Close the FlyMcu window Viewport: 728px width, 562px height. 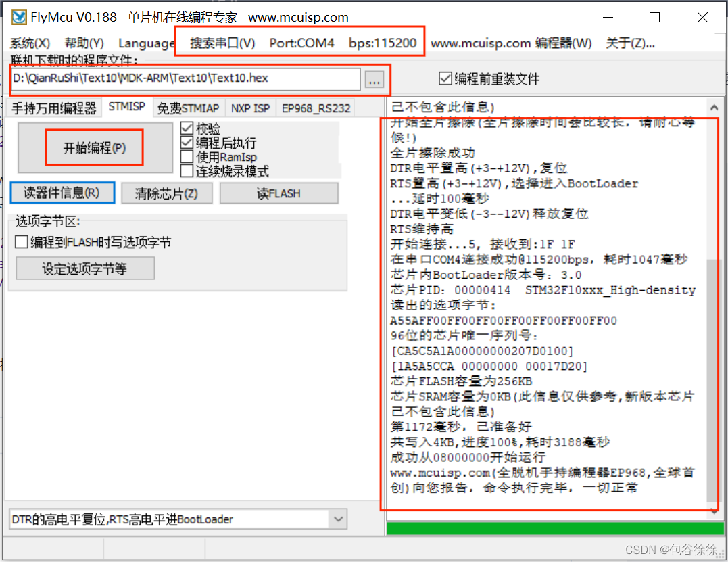[x=702, y=17]
